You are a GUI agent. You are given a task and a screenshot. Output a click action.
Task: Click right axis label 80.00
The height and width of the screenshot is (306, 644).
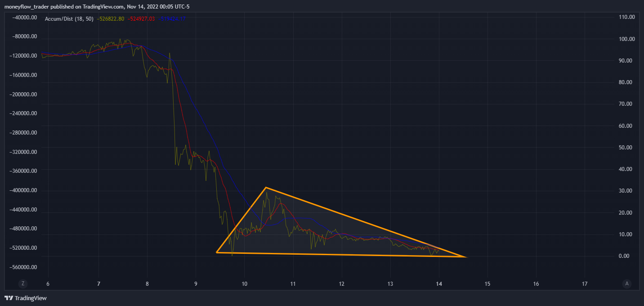point(626,82)
